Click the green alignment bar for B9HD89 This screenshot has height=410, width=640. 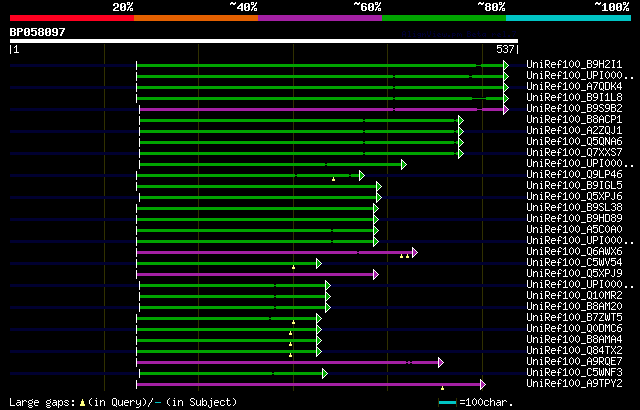point(255,219)
